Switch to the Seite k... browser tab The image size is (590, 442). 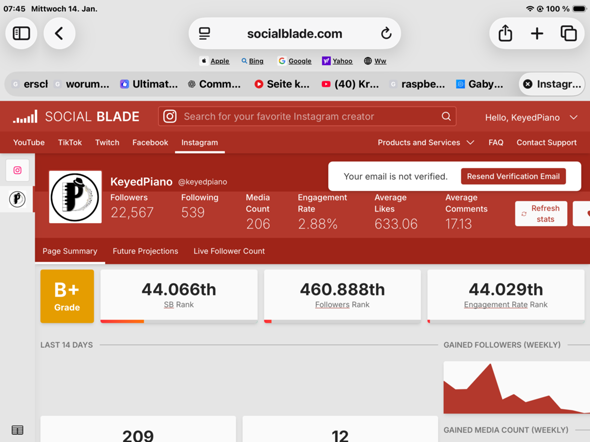click(282, 84)
